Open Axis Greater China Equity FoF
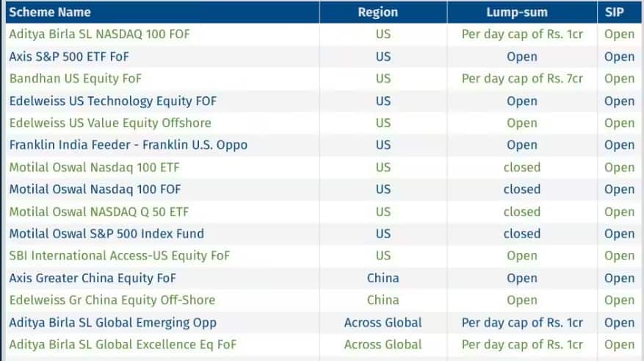The height and width of the screenshot is (361, 644). pos(93,278)
